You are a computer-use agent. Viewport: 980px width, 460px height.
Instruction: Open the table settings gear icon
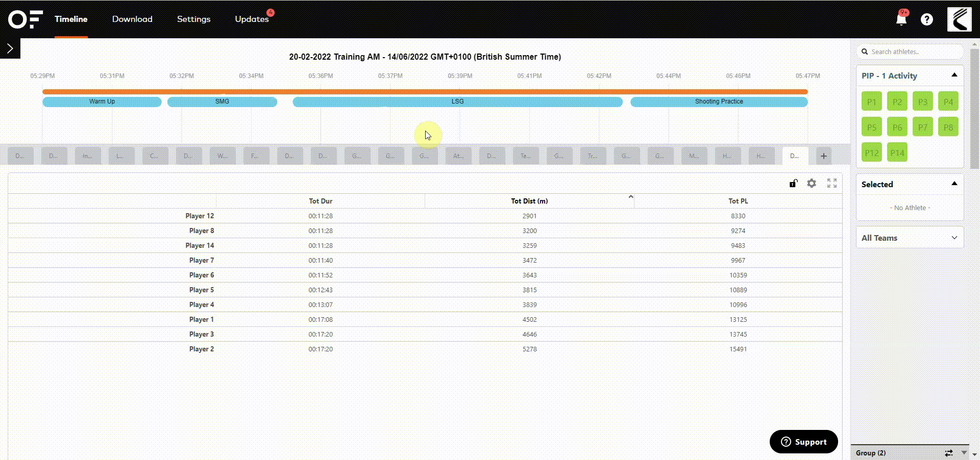(812, 183)
